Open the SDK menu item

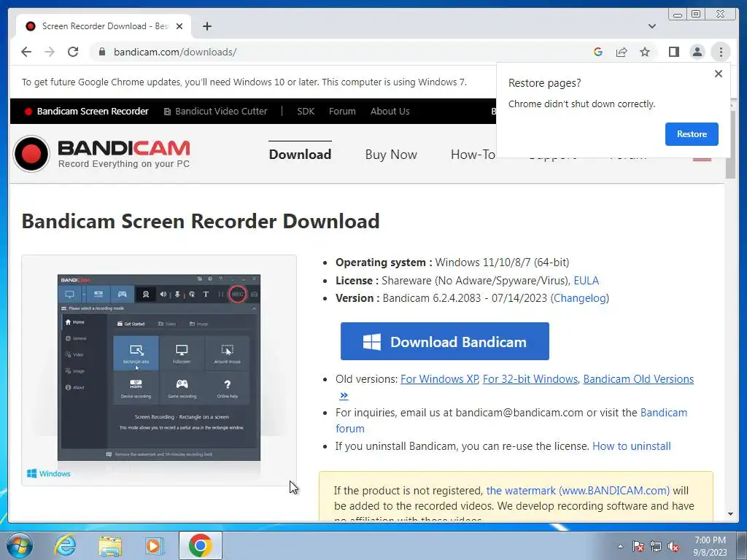pyautogui.click(x=306, y=112)
